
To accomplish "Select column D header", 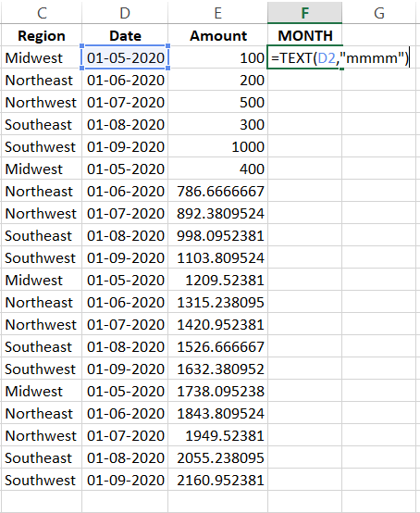I will pos(125,13).
